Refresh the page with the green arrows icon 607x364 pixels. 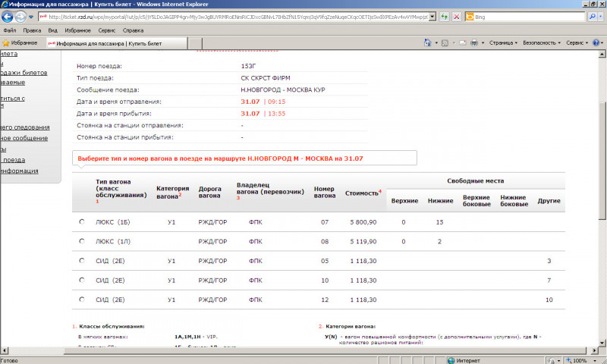(445, 17)
